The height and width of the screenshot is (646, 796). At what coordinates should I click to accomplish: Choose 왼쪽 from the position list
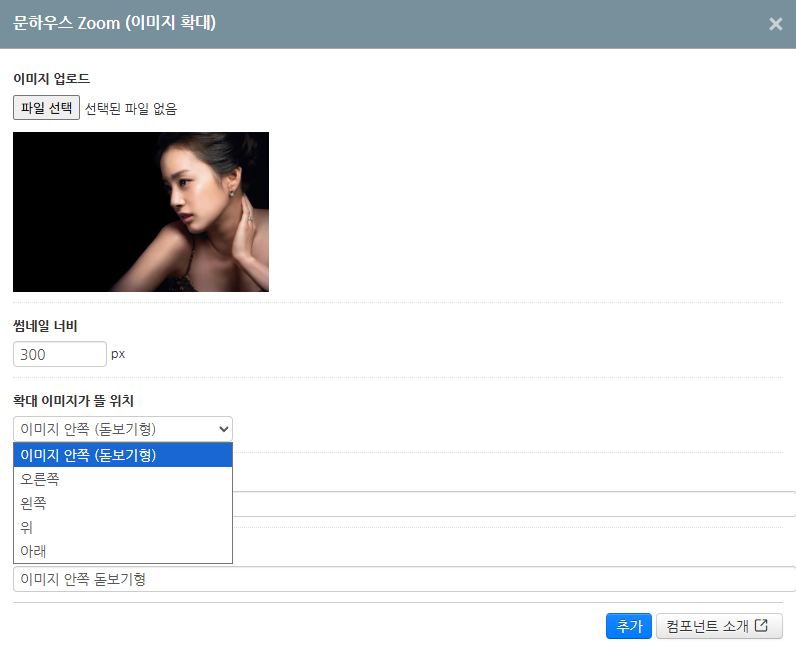tap(123, 503)
